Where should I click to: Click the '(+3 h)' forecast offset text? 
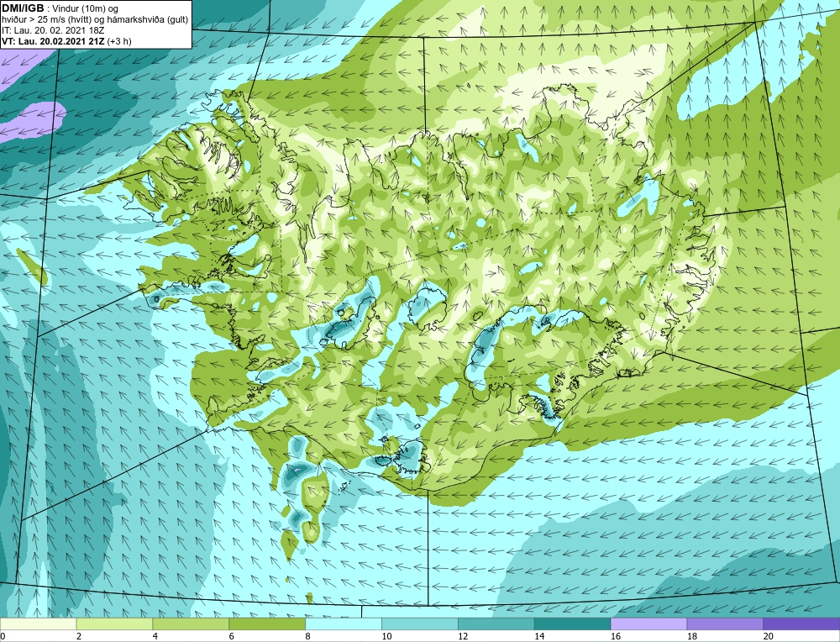pyautogui.click(x=119, y=41)
